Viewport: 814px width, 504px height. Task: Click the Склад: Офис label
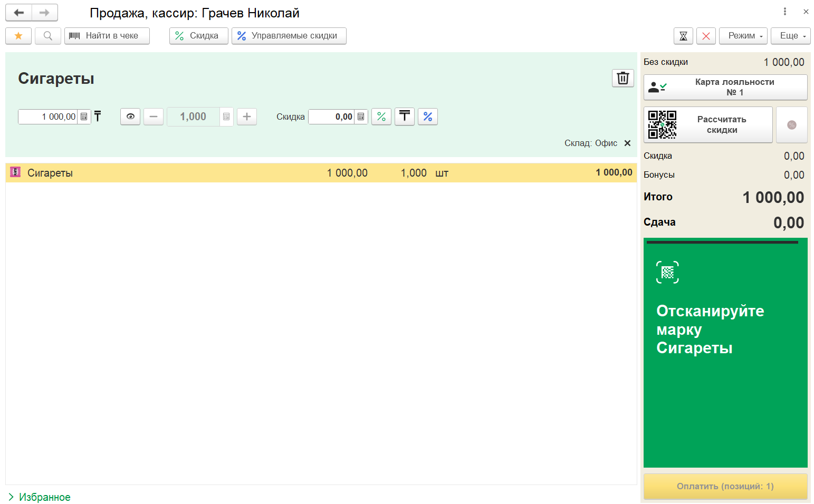tap(591, 143)
